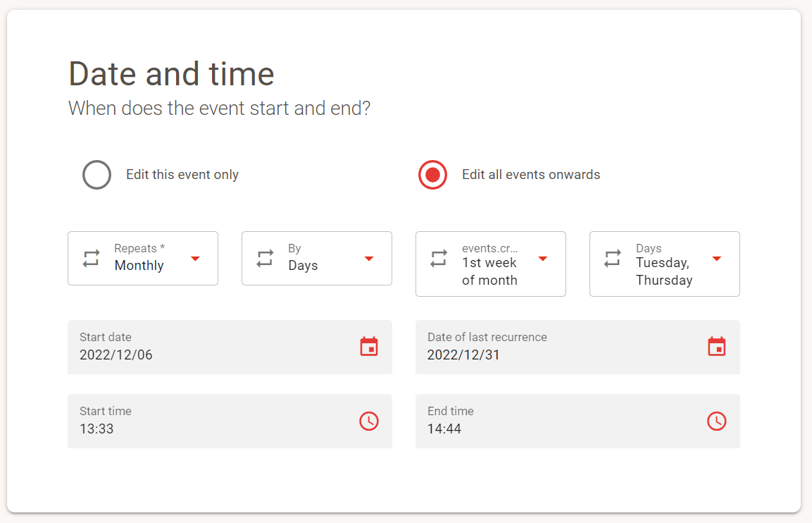This screenshot has height=523, width=812.
Task: Select Edit this event only radio button
Action: pos(97,175)
